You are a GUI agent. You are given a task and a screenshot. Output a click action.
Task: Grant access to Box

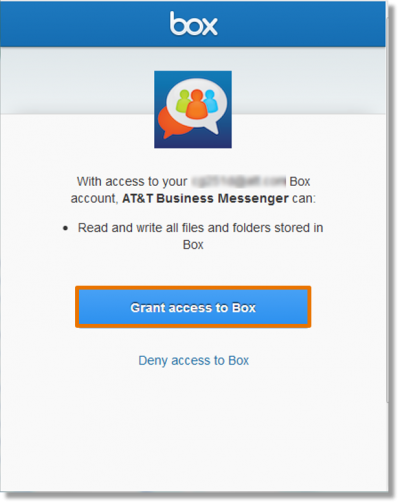coord(193,307)
